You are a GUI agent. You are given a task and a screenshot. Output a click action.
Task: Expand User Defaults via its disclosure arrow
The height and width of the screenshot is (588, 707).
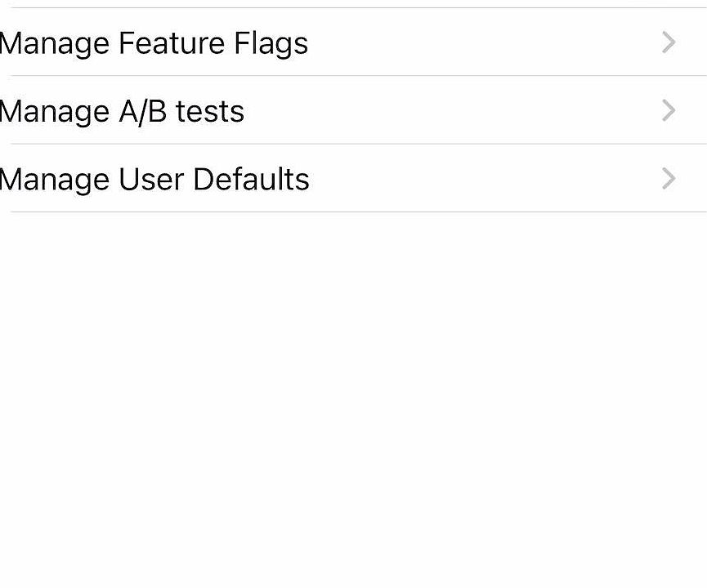click(669, 178)
